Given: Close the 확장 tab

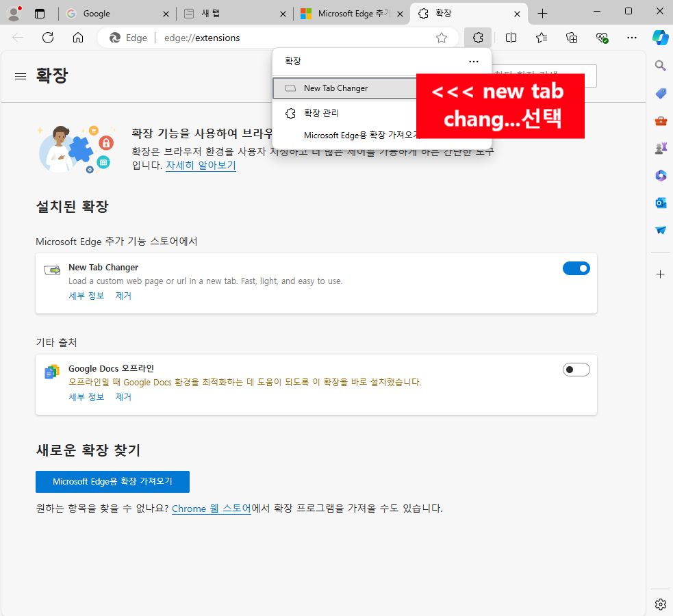Looking at the screenshot, I should tap(517, 14).
